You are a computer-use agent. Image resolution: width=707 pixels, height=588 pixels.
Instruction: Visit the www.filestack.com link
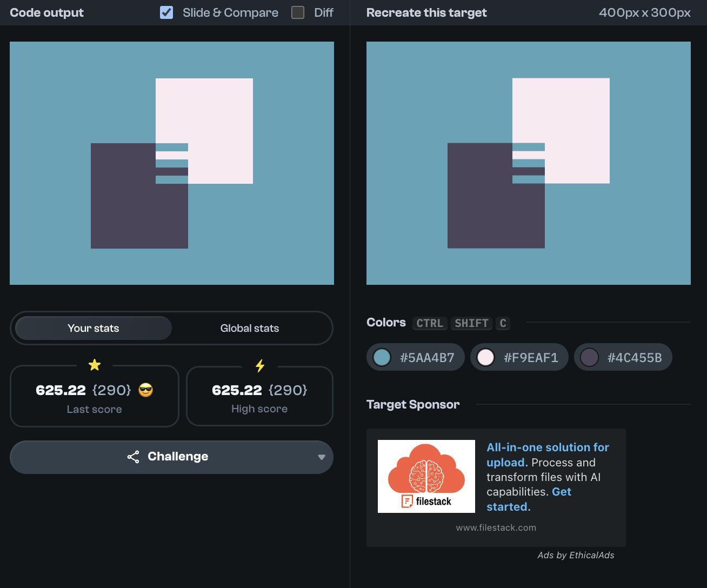(x=496, y=527)
